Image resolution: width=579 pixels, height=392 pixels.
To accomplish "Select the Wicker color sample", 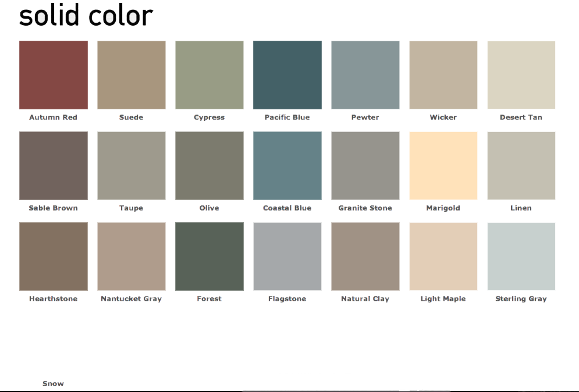I will (443, 74).
